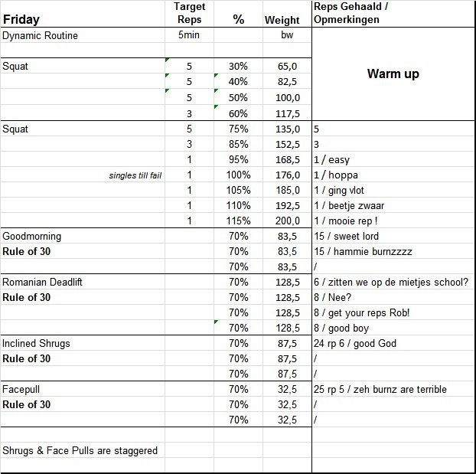Select the Facepull exercise cell
Viewport: 476px width, 474px height.
(x=24, y=390)
